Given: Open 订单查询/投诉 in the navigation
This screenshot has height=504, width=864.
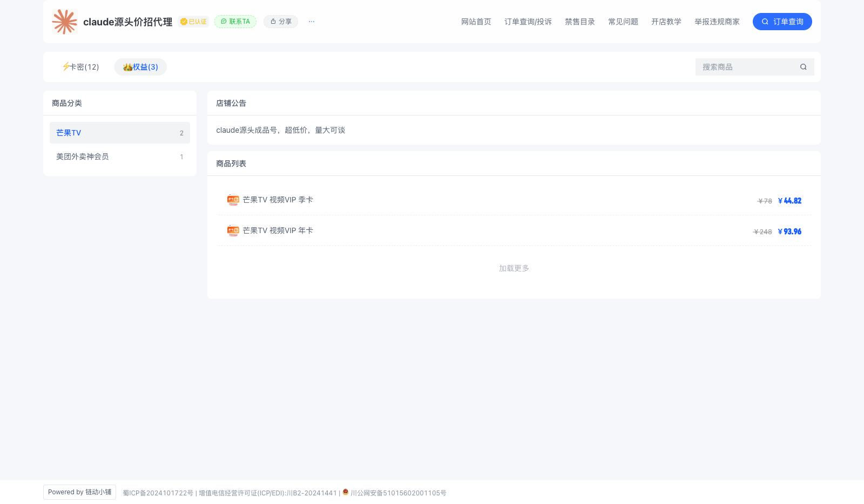Looking at the screenshot, I should point(528,22).
